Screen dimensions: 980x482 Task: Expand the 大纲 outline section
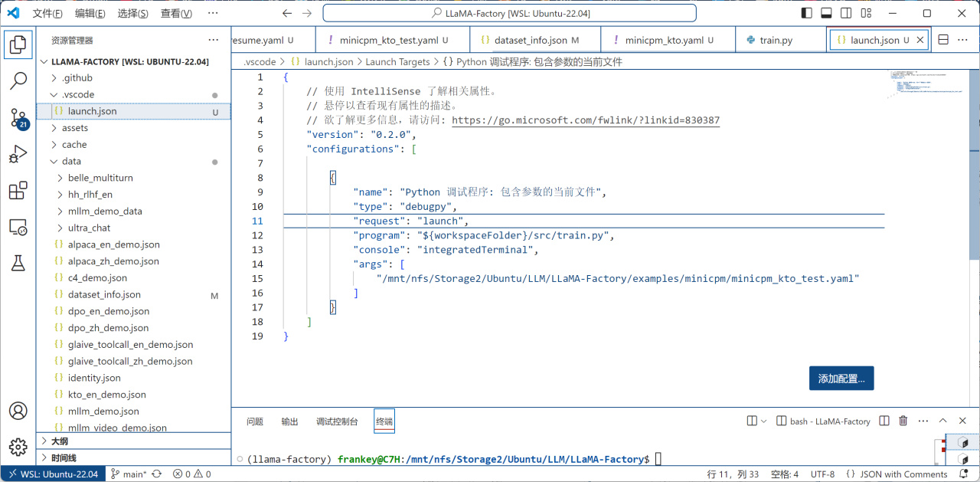(x=59, y=441)
